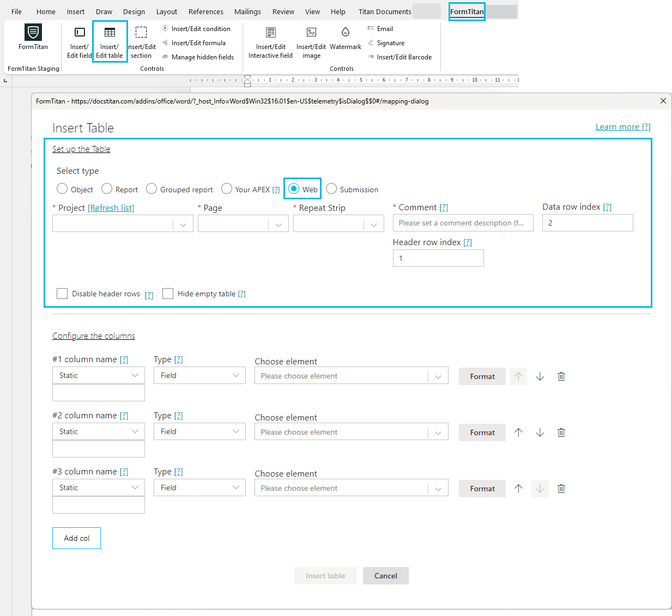672x616 pixels.
Task: Open the Insert/Edit section tool
Action: (141, 41)
